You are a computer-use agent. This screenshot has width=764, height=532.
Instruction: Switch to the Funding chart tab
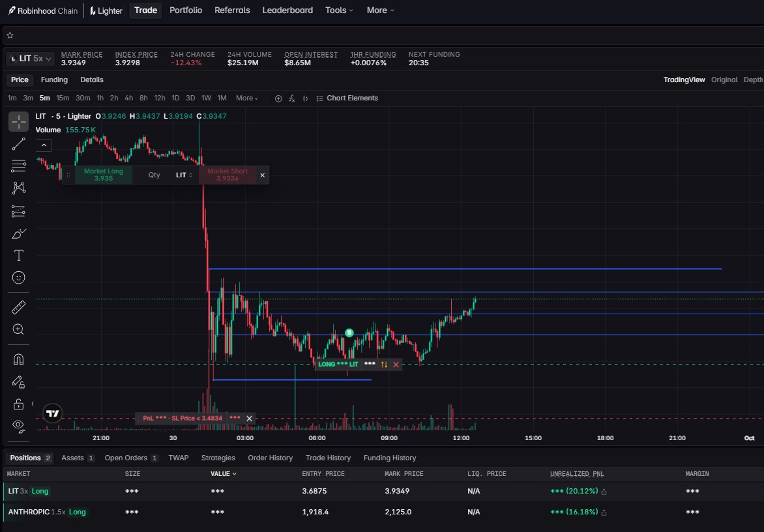[54, 80]
